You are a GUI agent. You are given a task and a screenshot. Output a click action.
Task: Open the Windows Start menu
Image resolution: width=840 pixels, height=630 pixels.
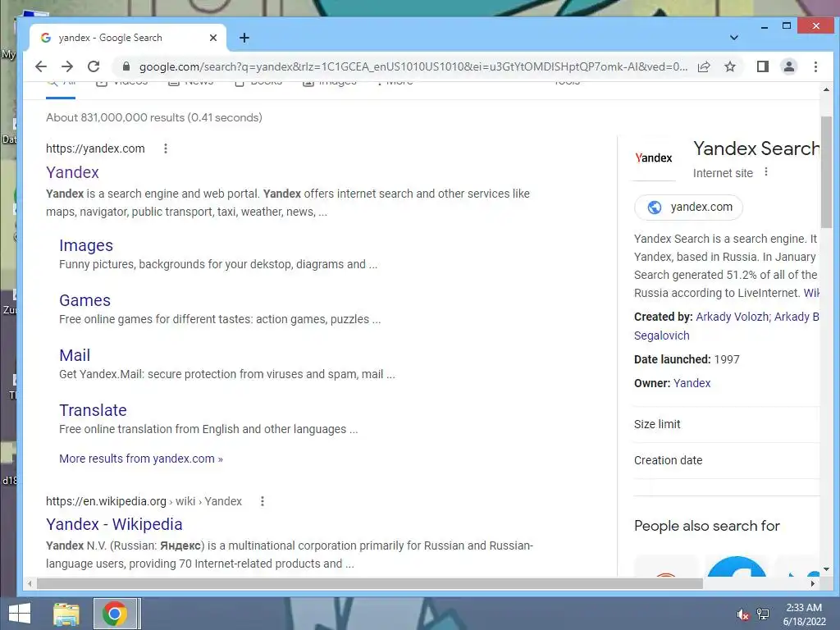tap(20, 614)
